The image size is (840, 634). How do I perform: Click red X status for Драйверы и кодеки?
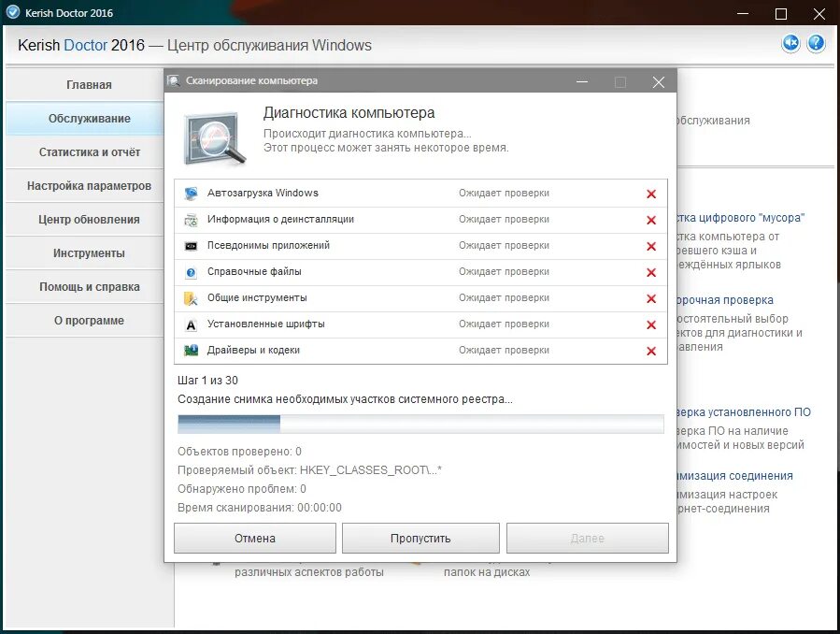click(x=651, y=351)
